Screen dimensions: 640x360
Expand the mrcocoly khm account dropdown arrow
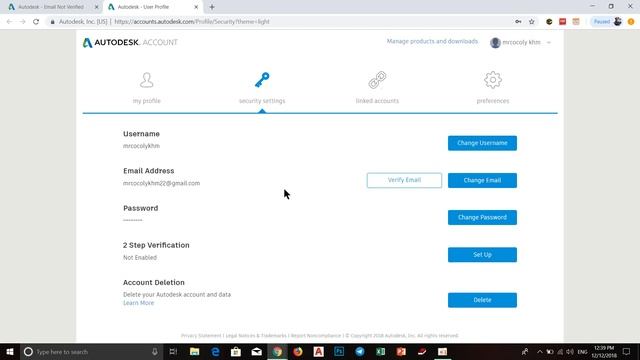[549, 42]
